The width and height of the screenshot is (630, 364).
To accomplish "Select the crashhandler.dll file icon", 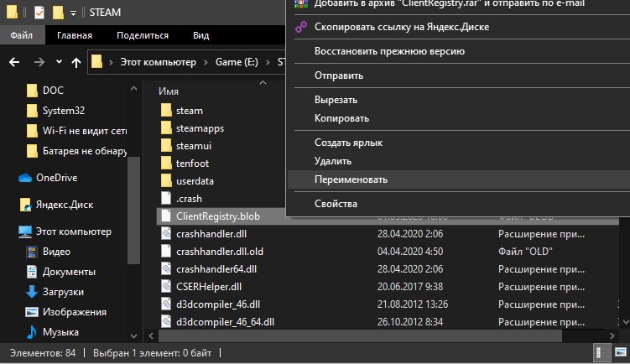I will pyautogui.click(x=166, y=234).
